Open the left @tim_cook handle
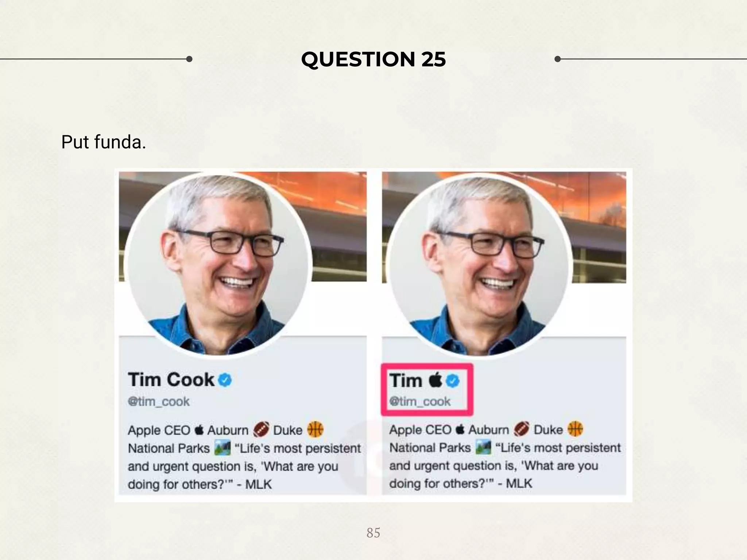This screenshot has width=747, height=560. (159, 401)
